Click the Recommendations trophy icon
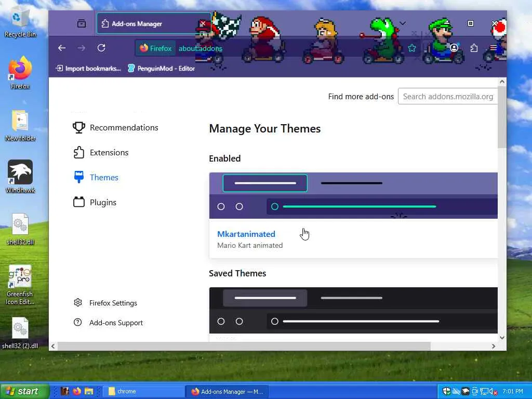The width and height of the screenshot is (532, 399). tap(79, 128)
